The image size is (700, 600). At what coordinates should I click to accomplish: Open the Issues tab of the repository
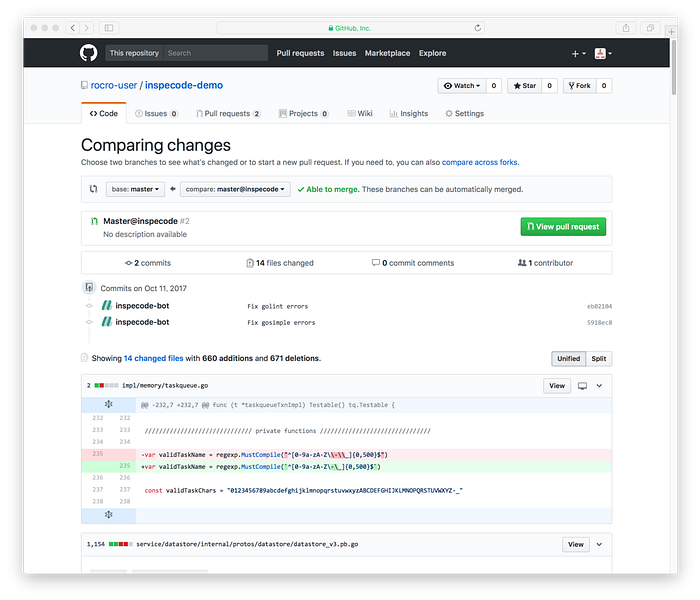(x=156, y=113)
